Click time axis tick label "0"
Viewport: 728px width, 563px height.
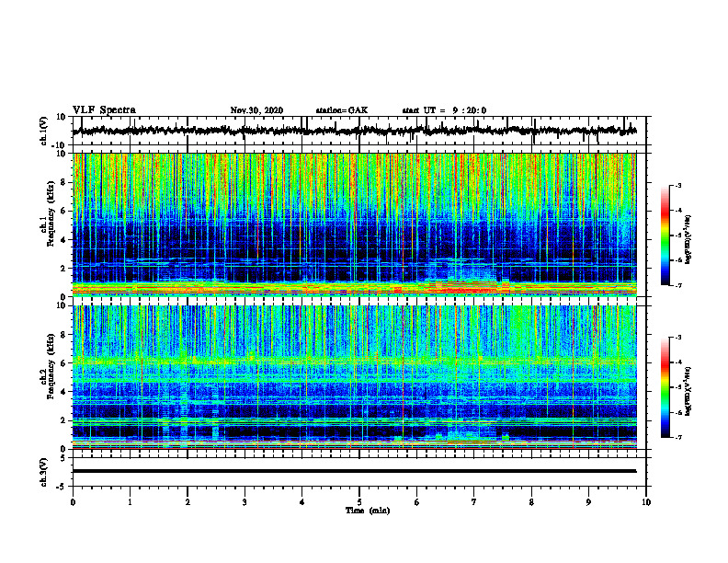(x=73, y=502)
